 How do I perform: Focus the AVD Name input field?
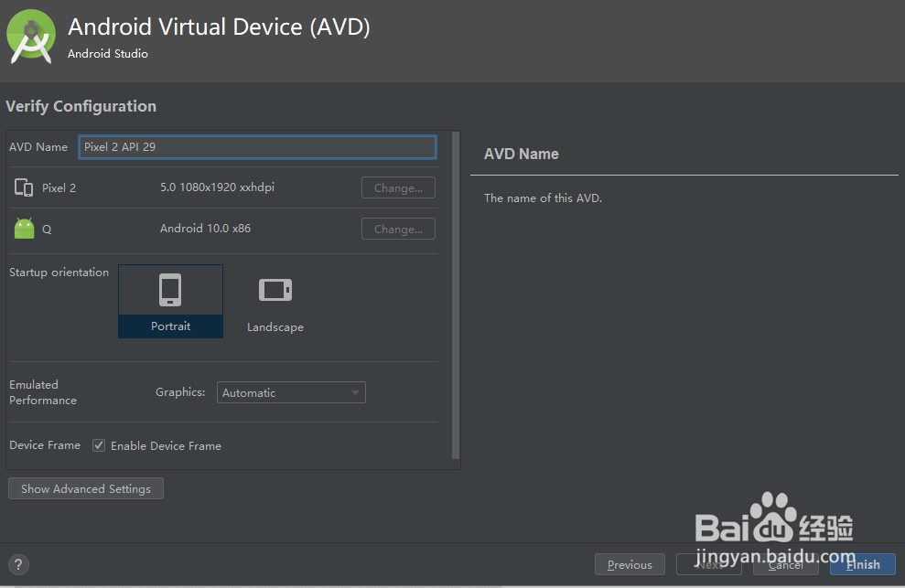pos(257,146)
